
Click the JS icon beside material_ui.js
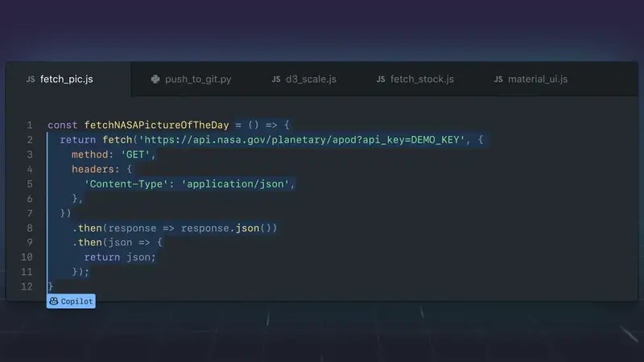(498, 80)
